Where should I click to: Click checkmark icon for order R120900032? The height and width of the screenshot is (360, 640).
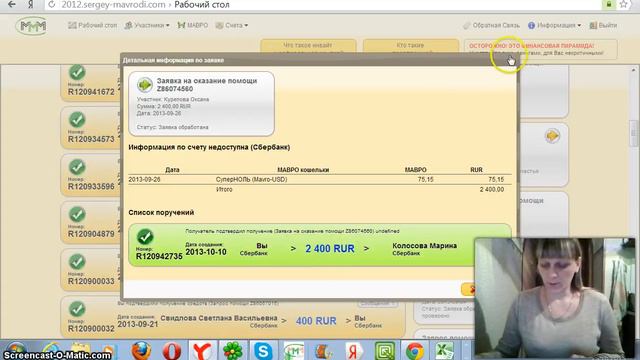(x=77, y=309)
